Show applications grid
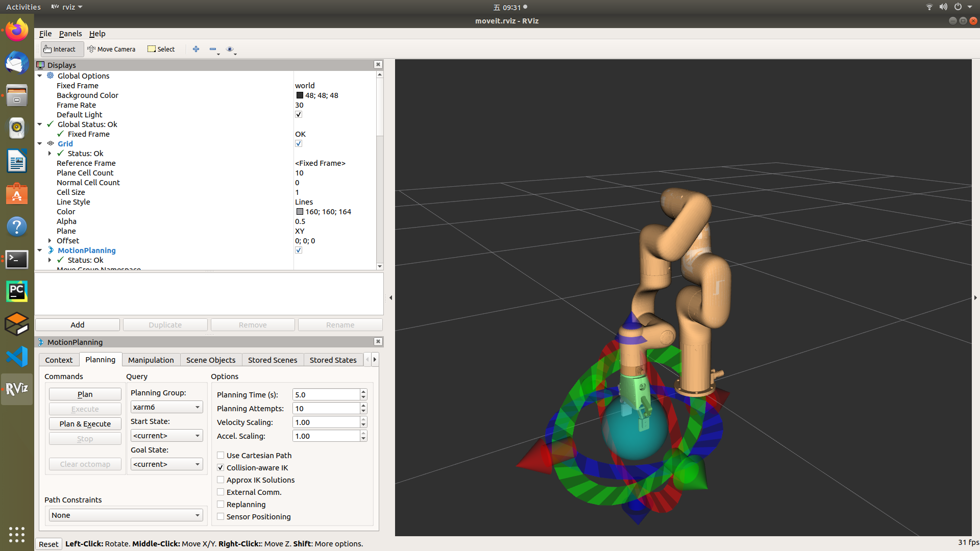This screenshot has width=980, height=551. pyautogui.click(x=17, y=534)
